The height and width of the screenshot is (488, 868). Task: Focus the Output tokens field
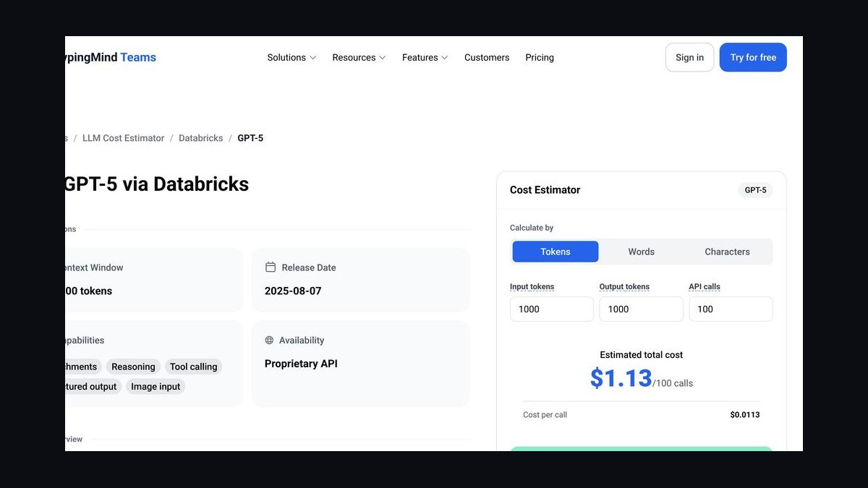pos(641,309)
